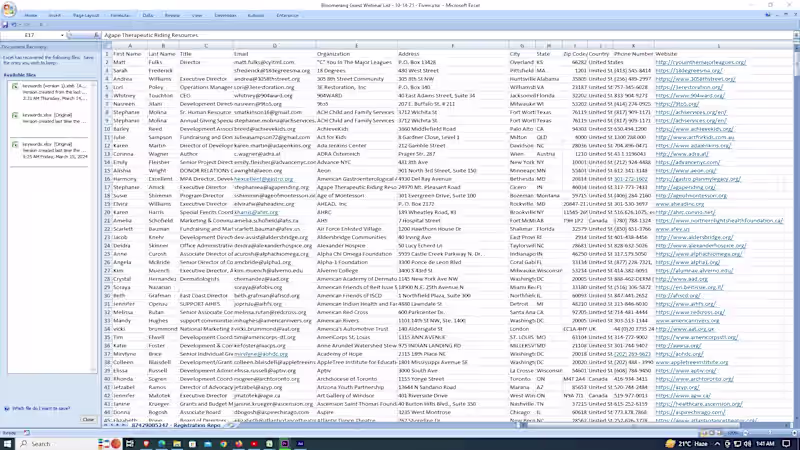Click the macro record icon in status bar

click(x=27, y=433)
